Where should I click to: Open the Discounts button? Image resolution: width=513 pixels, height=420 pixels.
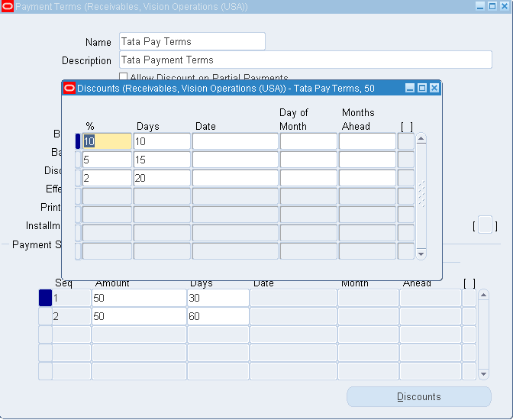pos(418,397)
